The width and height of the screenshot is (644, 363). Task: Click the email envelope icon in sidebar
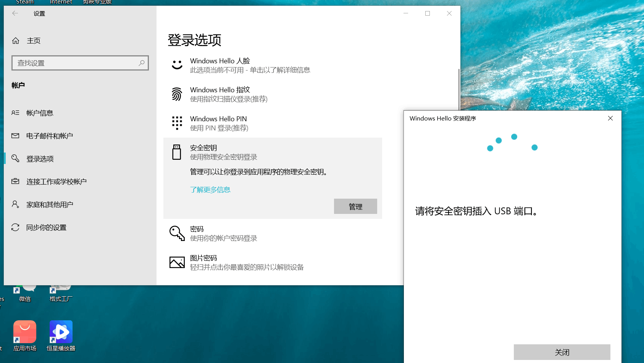point(15,136)
